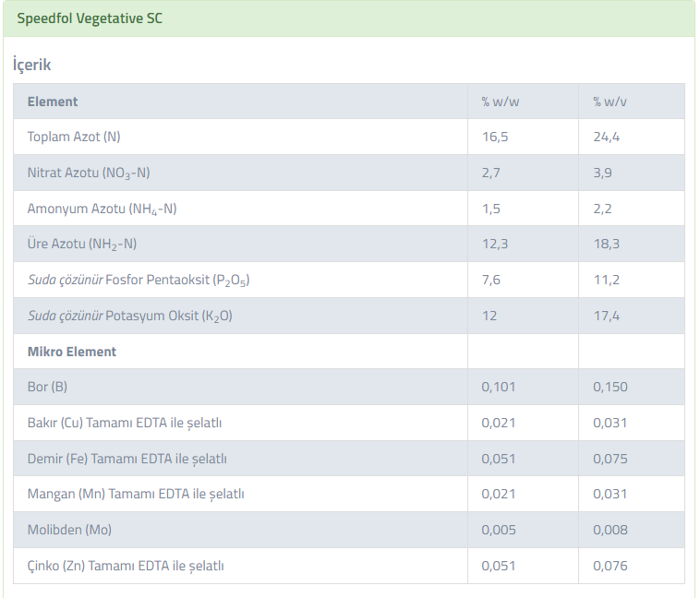Select the Üre Azotu (NH2-N) label
700x598 pixels.
click(x=82, y=244)
